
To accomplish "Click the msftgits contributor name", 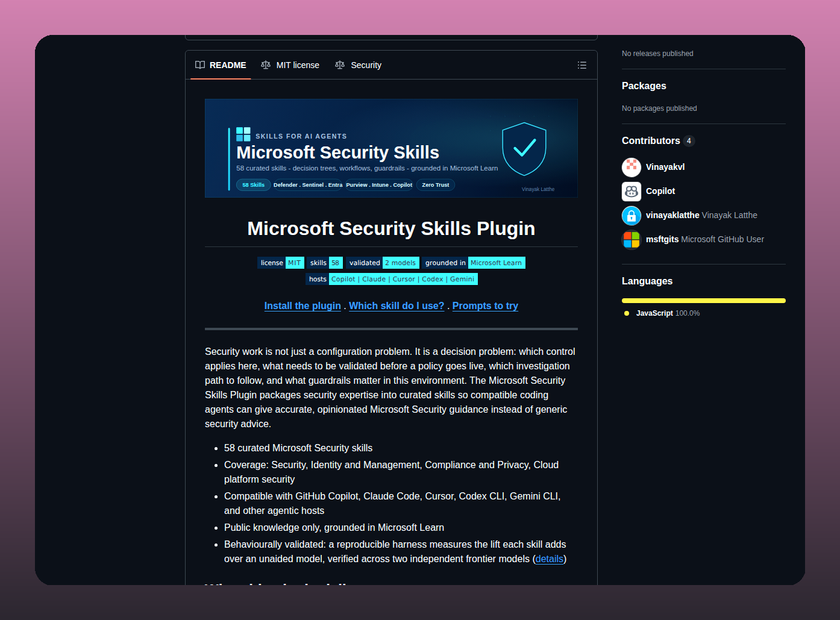I will [x=662, y=239].
